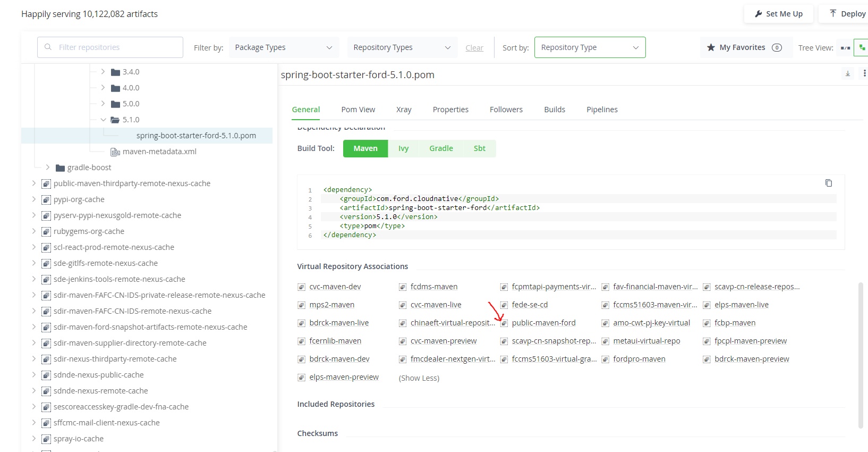Switch to flat tree view icon
This screenshot has width=868, height=452.
coord(846,48)
